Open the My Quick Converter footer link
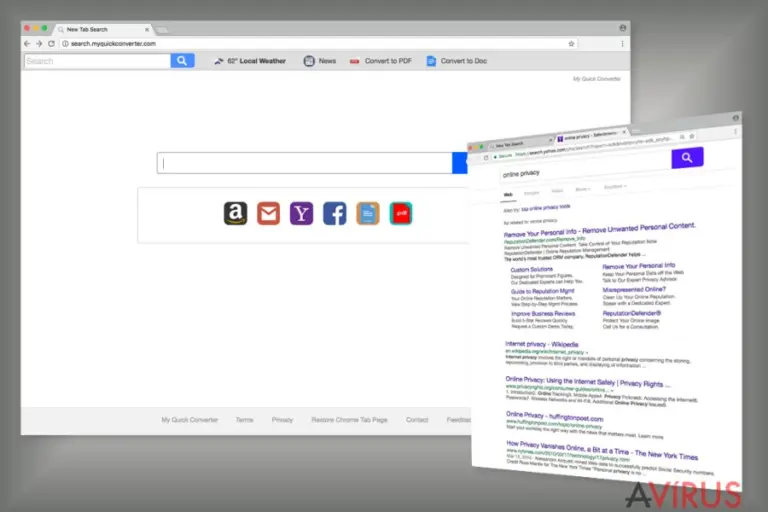The width and height of the screenshot is (768, 512). click(x=190, y=420)
